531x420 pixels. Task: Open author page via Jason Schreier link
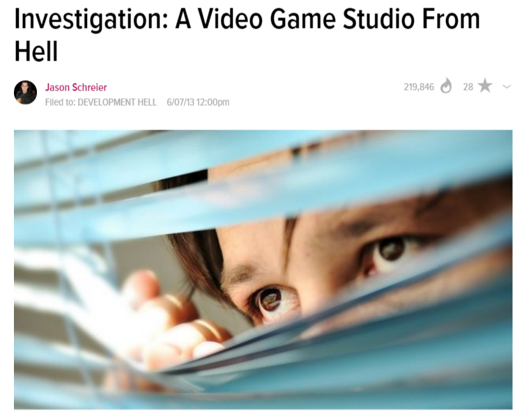pos(76,87)
